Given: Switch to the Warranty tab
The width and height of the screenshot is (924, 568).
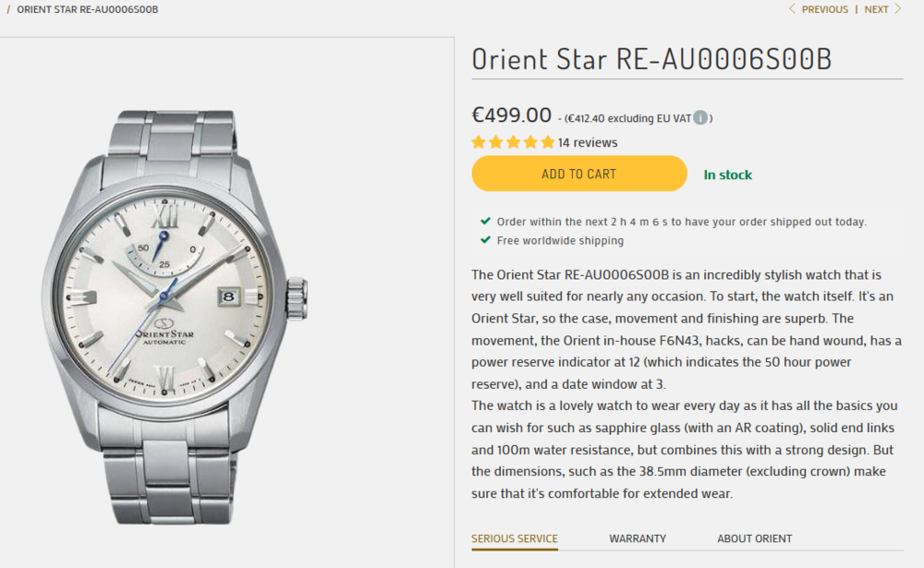Looking at the screenshot, I should coord(638,538).
